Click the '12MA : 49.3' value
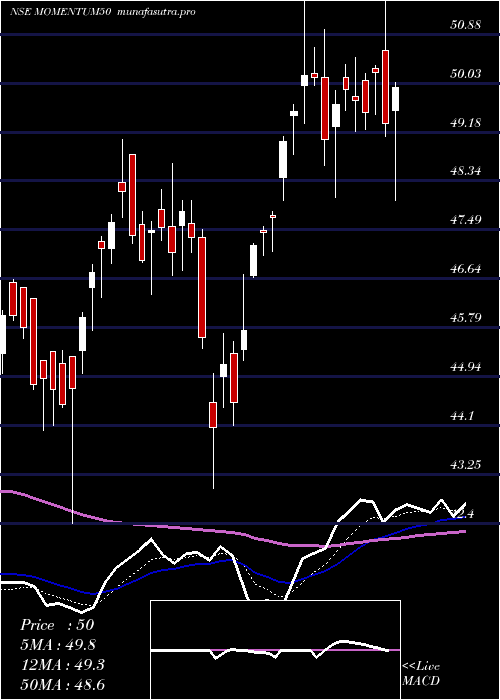This screenshot has width=500, height=700. [x=62, y=665]
